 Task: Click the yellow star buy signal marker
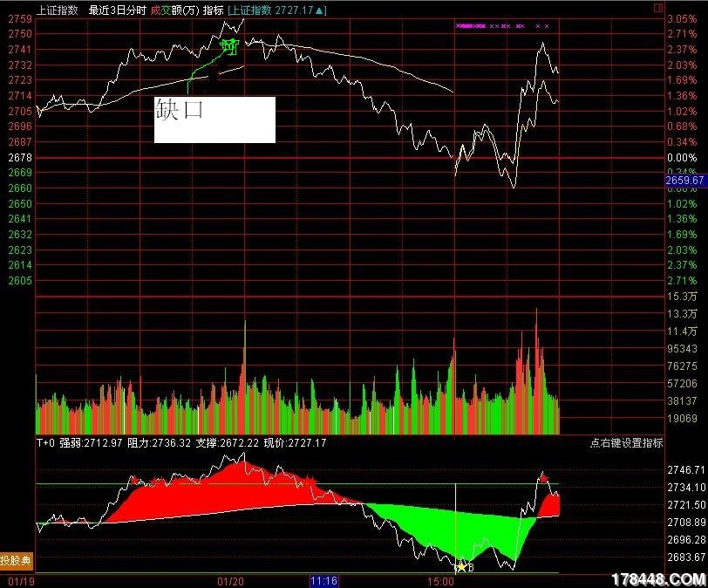pyautogui.click(x=460, y=566)
